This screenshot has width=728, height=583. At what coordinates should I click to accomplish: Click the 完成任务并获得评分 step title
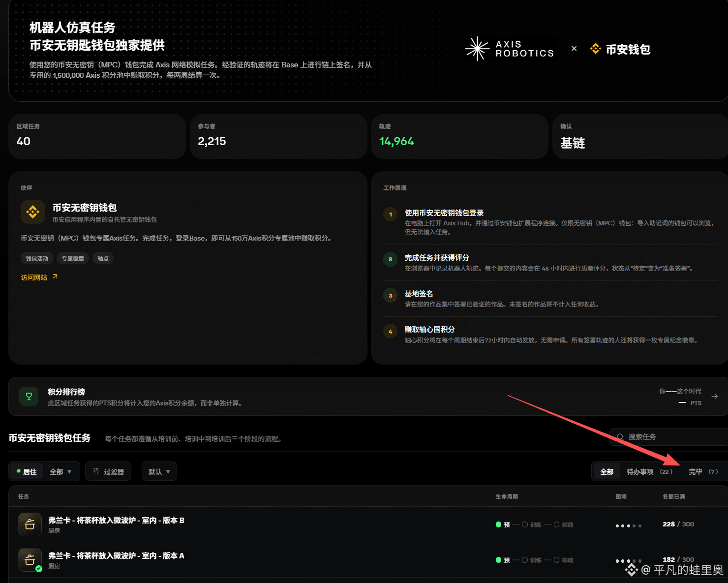437,257
